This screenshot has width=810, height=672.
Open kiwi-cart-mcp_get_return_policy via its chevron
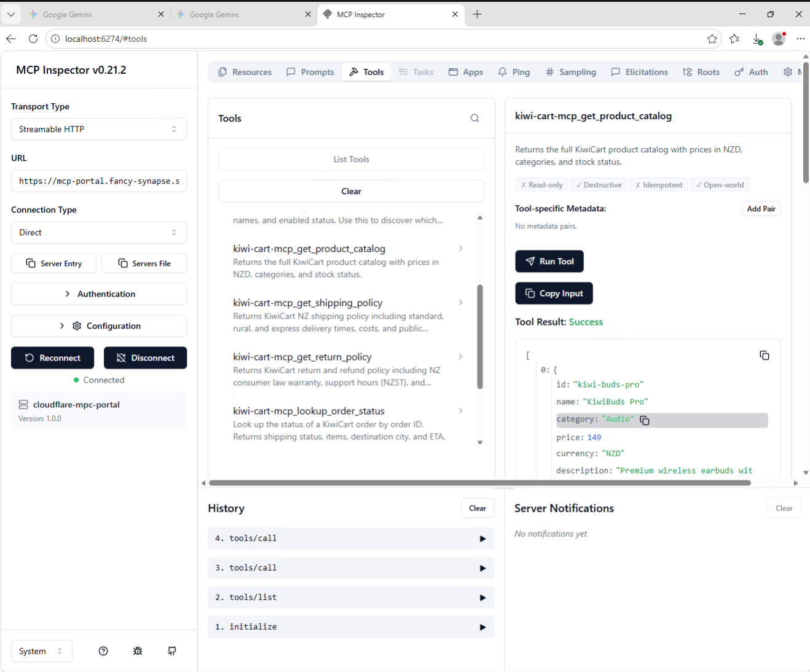pyautogui.click(x=460, y=356)
